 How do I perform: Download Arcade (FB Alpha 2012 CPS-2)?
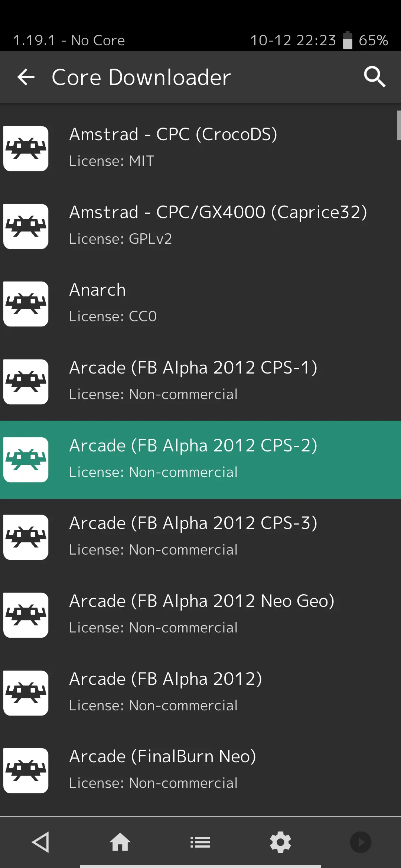coord(200,460)
